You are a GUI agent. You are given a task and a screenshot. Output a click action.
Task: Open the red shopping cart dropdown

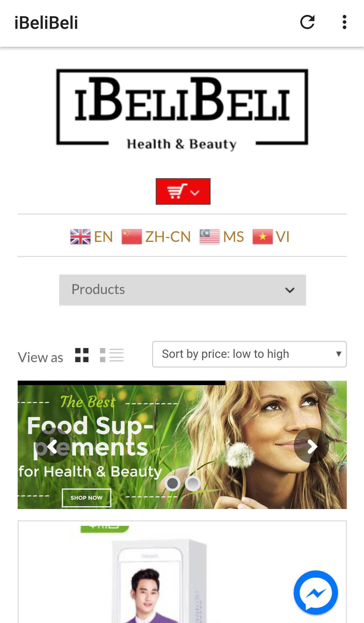183,191
